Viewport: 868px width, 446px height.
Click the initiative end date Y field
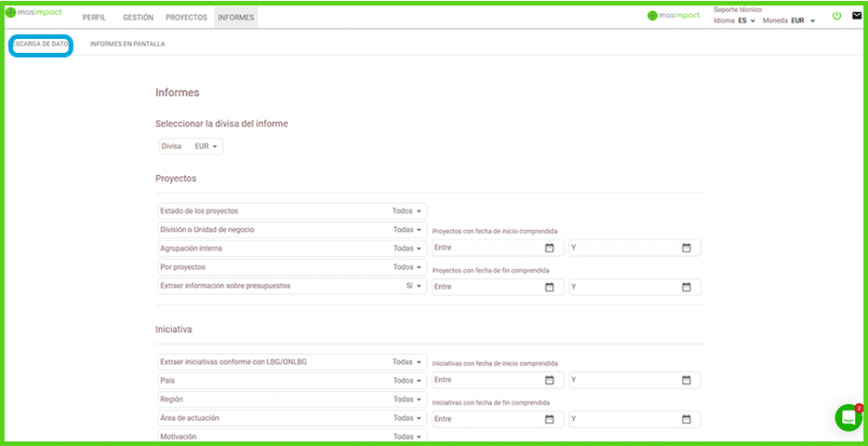click(623, 418)
